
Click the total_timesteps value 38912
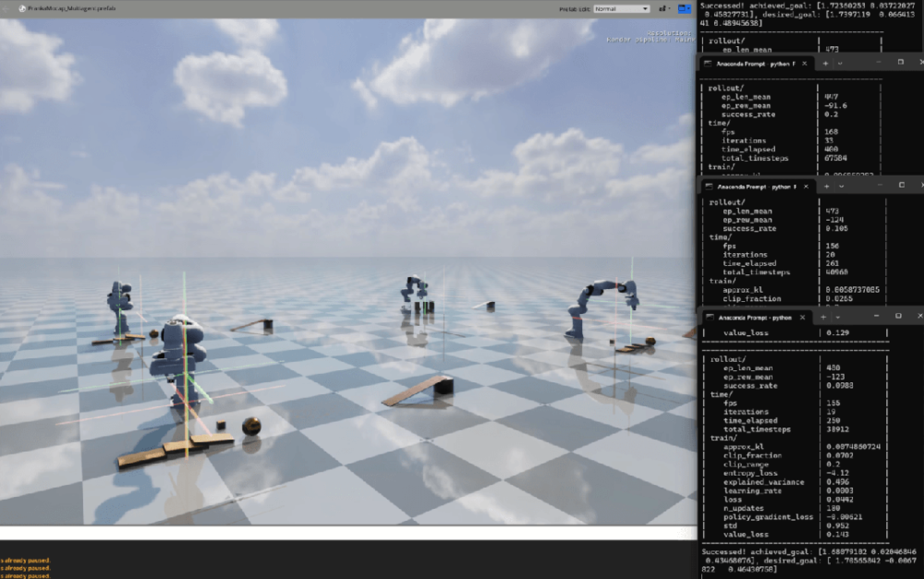click(837, 429)
